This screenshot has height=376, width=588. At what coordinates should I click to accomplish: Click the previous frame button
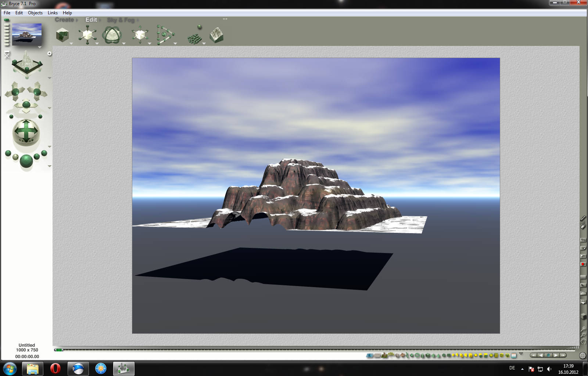[x=540, y=355]
